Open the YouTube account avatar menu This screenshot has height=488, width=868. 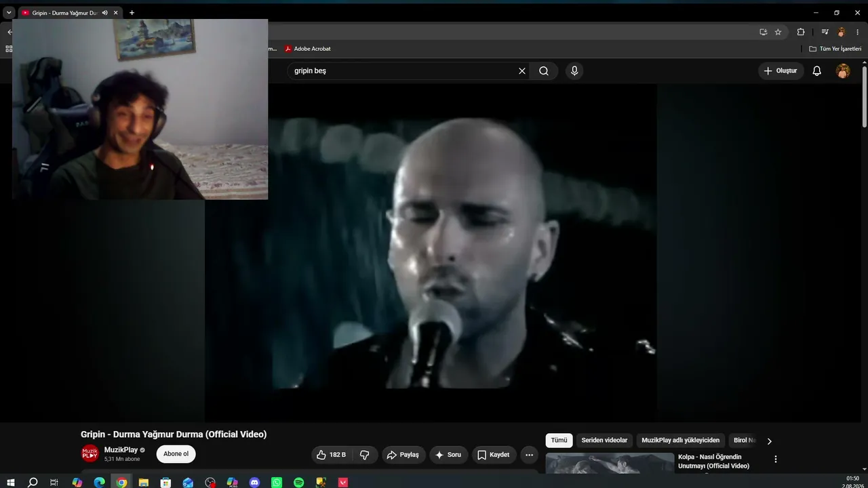[x=843, y=70]
